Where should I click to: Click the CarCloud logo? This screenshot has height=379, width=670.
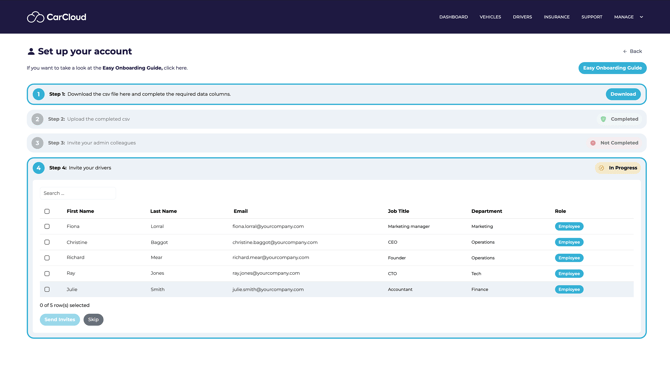click(x=56, y=17)
